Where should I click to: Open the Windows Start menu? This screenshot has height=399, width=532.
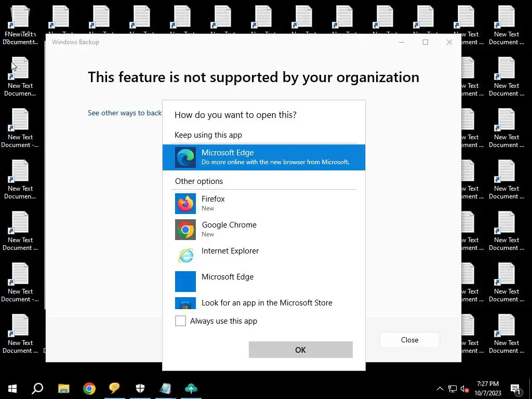(x=12, y=389)
